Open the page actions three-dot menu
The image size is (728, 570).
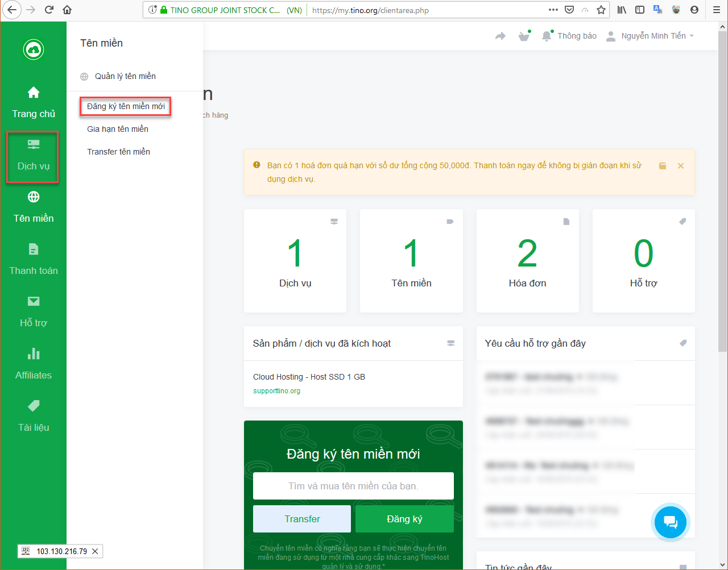(553, 10)
